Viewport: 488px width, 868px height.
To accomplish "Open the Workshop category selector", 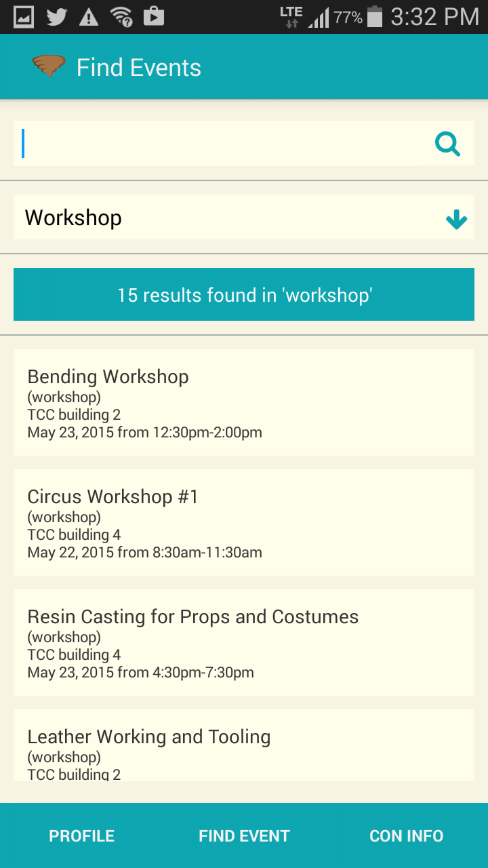I will pos(224,218).
